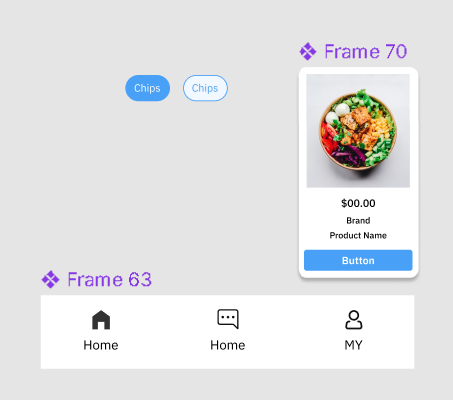Select the Brand text
This screenshot has width=453, height=400.
tap(358, 221)
